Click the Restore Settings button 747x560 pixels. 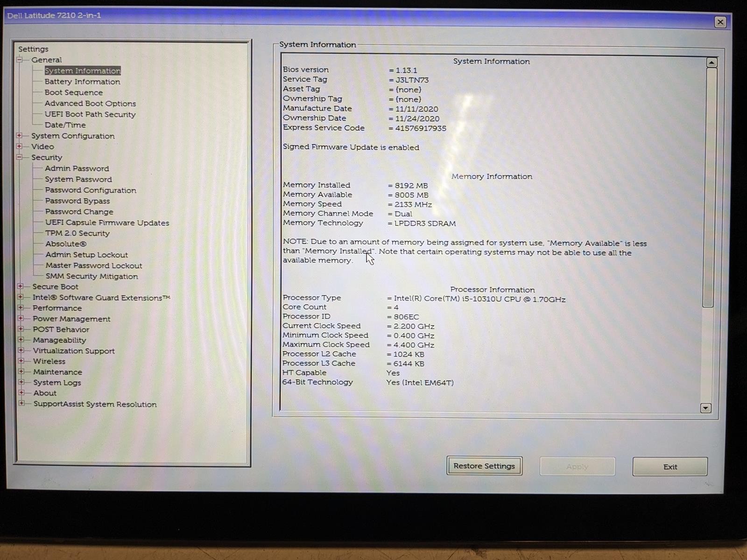[x=484, y=466]
